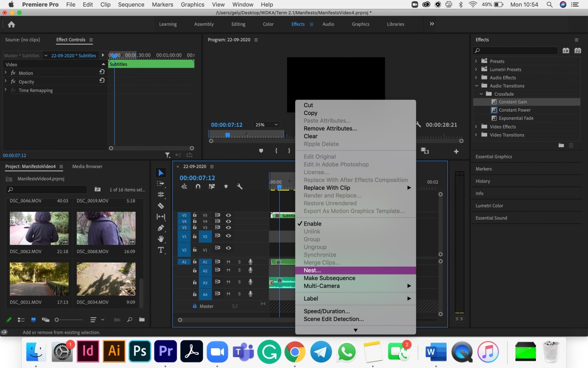
Task: Click the timeline horizontal zoom scroll handle
Action: [x=180, y=320]
